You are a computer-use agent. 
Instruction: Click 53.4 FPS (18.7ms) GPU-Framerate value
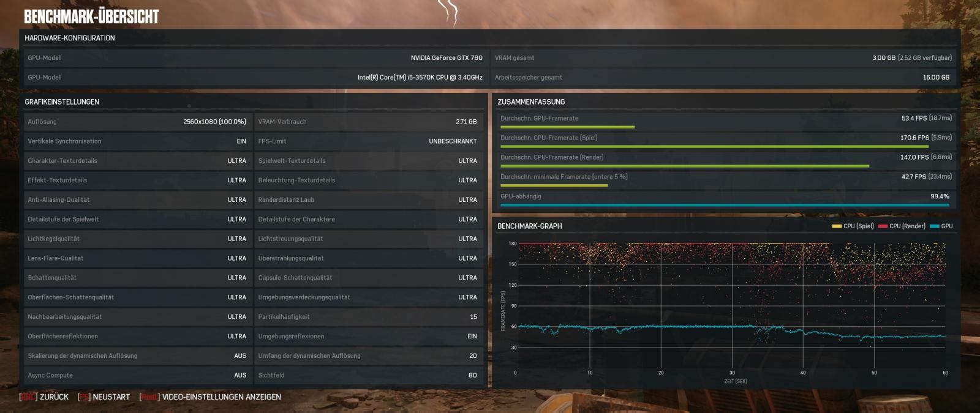coord(927,118)
